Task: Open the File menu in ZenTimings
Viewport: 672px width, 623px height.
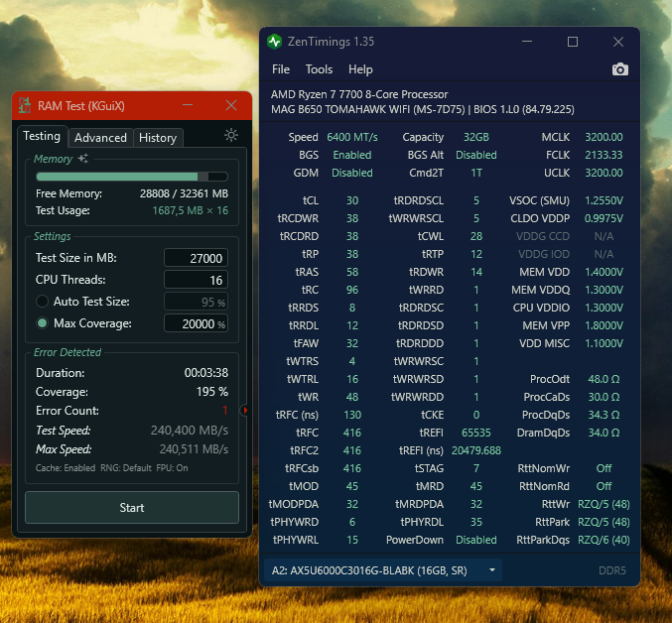Action: [281, 69]
